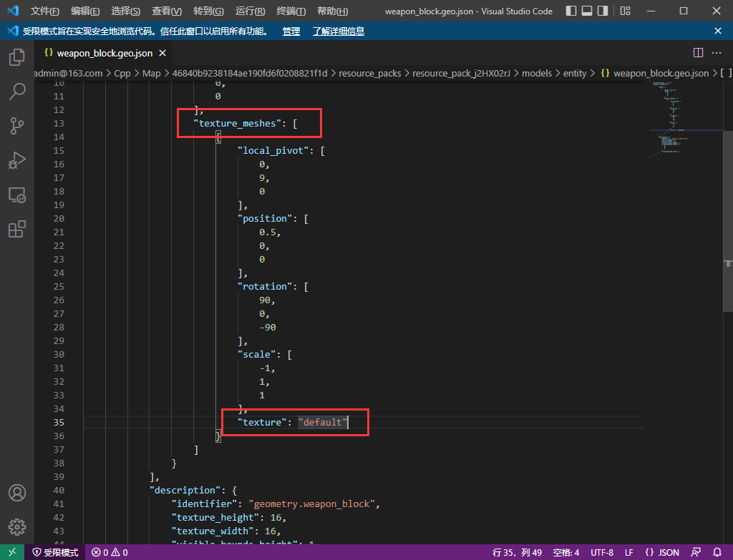The width and height of the screenshot is (733, 560).
Task: Open the 帮助(H) menu
Action: click(x=332, y=11)
